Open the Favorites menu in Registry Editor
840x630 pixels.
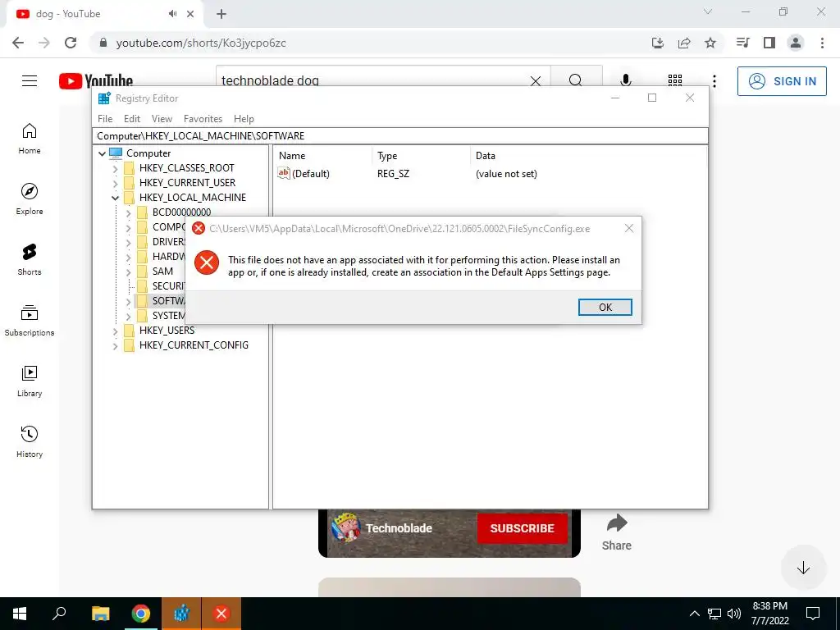click(x=203, y=119)
